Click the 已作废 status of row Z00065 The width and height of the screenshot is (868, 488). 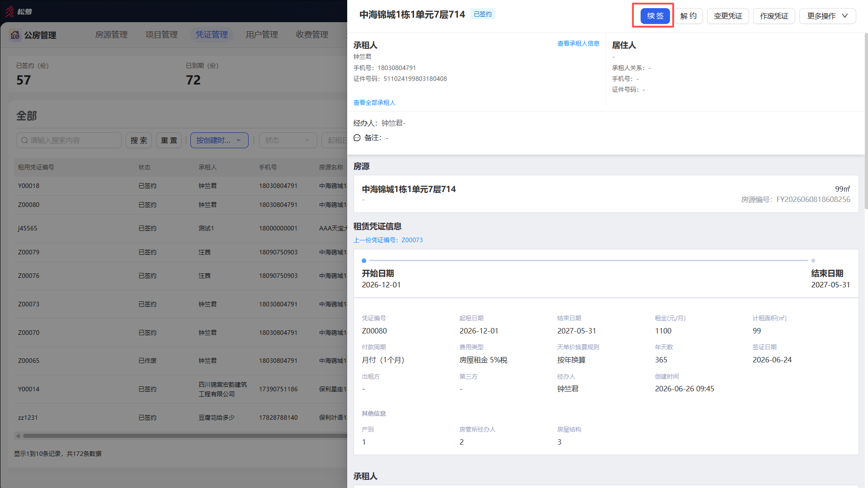point(147,361)
